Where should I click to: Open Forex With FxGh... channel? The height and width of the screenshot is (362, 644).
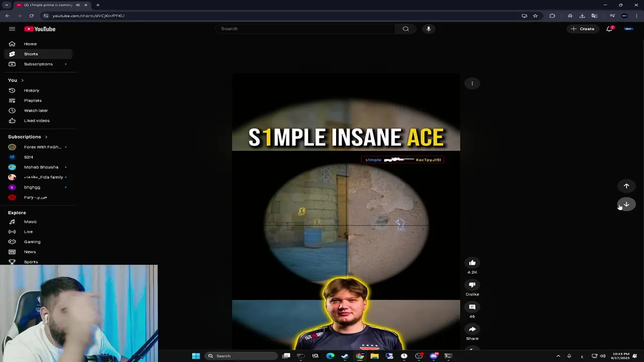(x=38, y=147)
